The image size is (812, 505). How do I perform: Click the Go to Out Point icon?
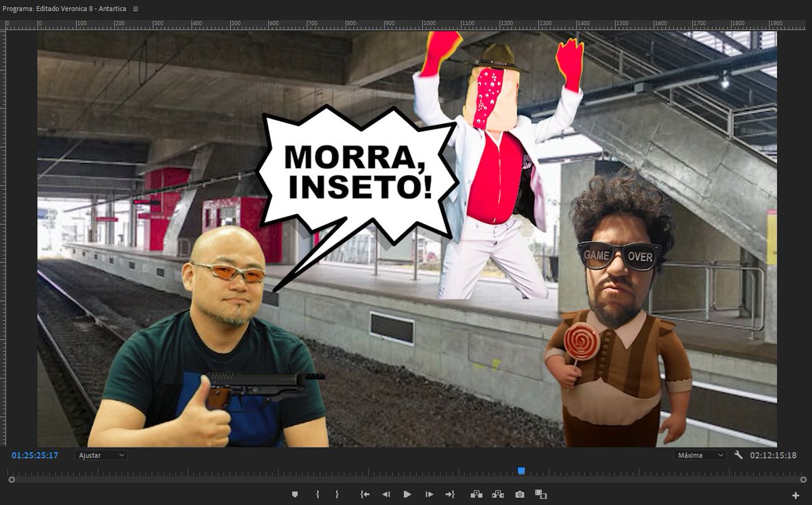click(451, 495)
